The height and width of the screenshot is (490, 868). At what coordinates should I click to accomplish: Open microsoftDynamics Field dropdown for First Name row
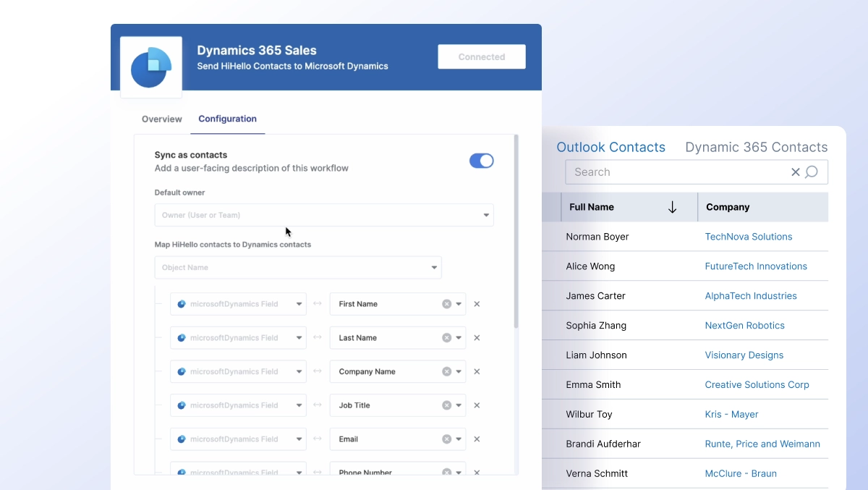238,304
